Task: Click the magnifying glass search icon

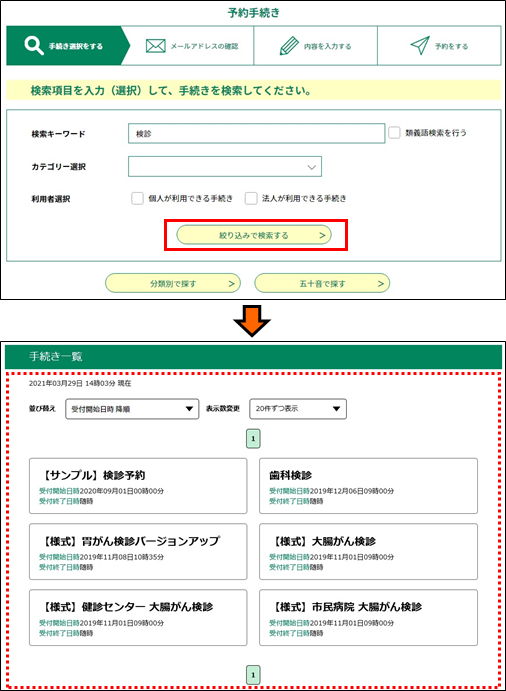Action: click(34, 46)
